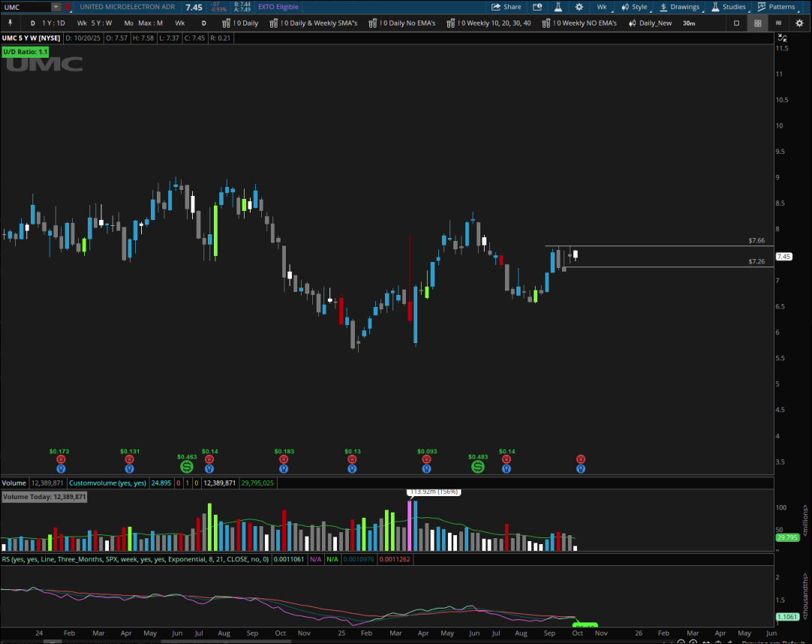Open the Studies menu

click(729, 8)
